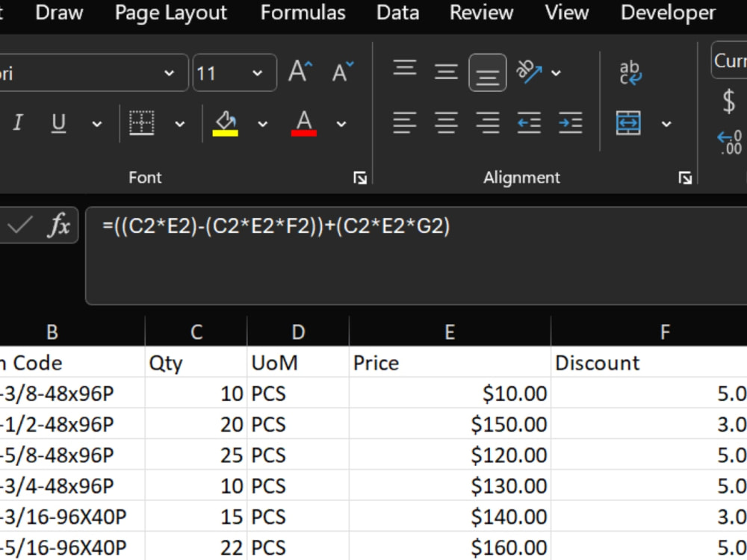Expand the font size 11 dropdown

(257, 73)
